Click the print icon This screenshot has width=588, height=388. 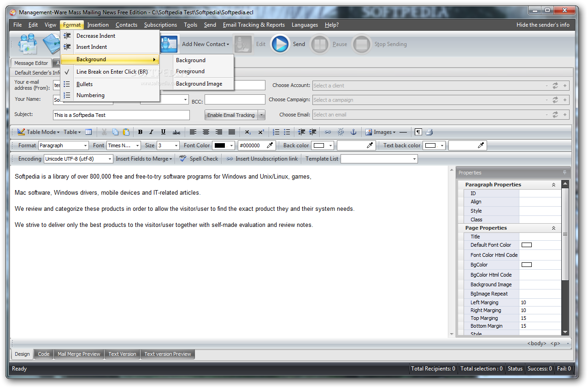(429, 132)
